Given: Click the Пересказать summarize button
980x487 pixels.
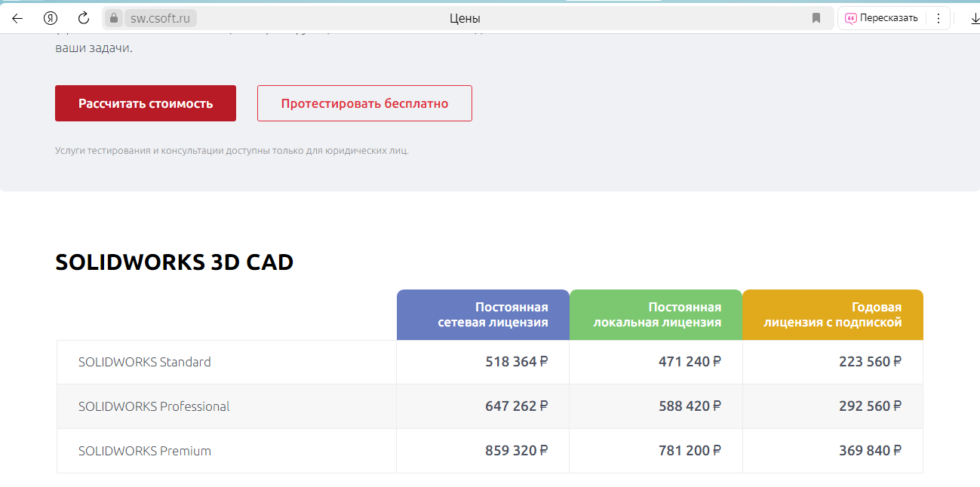Looking at the screenshot, I should click(882, 18).
